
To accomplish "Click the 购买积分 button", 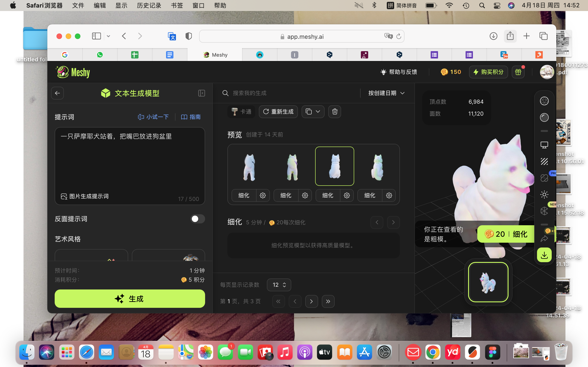I will tap(488, 72).
